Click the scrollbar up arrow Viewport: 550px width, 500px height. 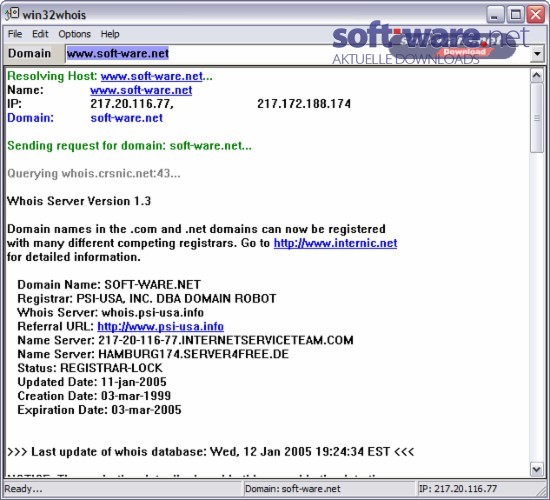tap(537, 75)
